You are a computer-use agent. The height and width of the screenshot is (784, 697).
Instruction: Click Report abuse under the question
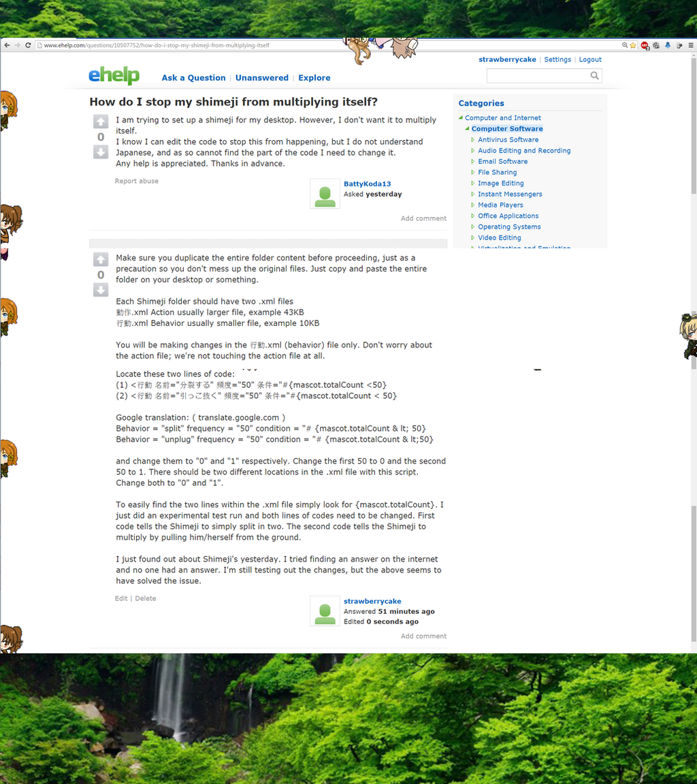[137, 181]
